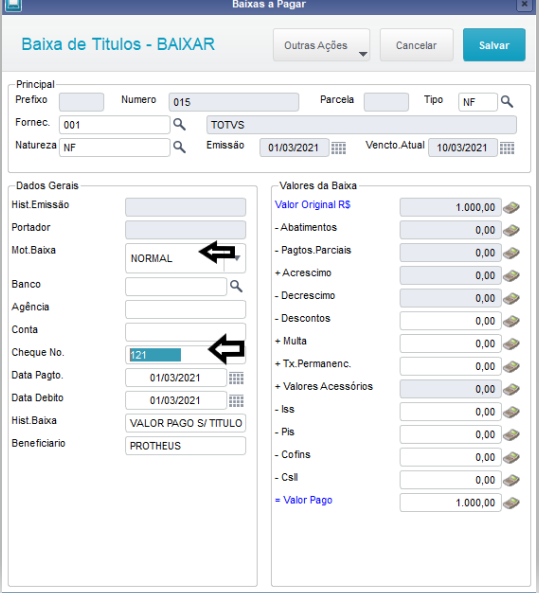This screenshot has height=593, width=539.
Task: Click the supplier name field TOTVS
Action: 361,125
